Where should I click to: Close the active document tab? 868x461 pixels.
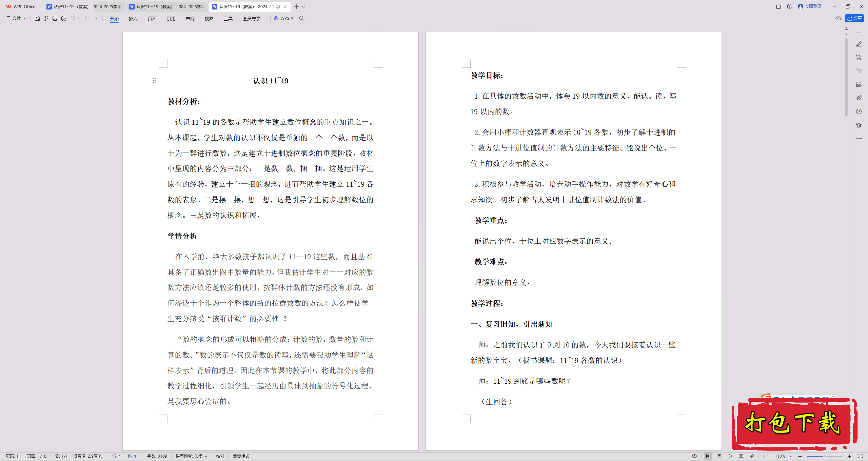pyautogui.click(x=285, y=7)
